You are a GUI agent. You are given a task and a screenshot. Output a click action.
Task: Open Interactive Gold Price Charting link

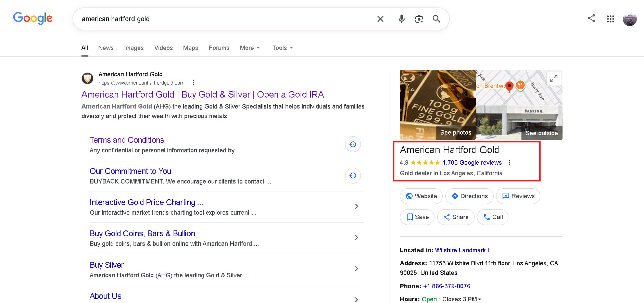coord(147,202)
